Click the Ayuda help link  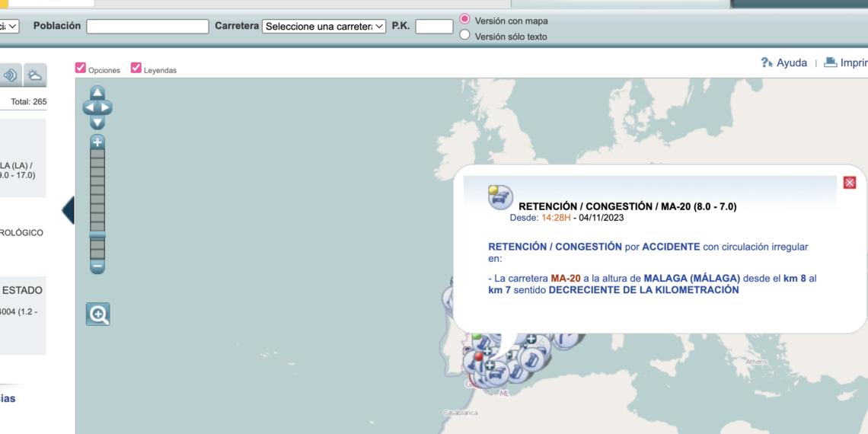tap(784, 62)
